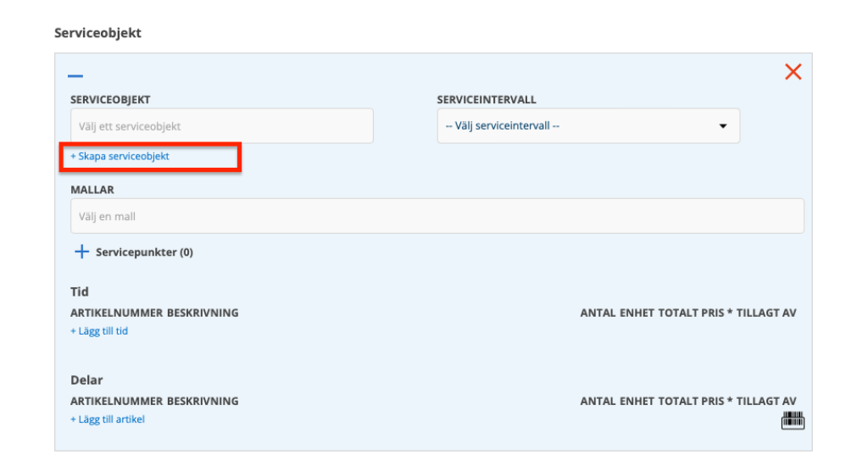Viewport: 868px width, 454px height.
Task: Click the 'Välj ett serviceobjekt' search field
Action: [221, 126]
